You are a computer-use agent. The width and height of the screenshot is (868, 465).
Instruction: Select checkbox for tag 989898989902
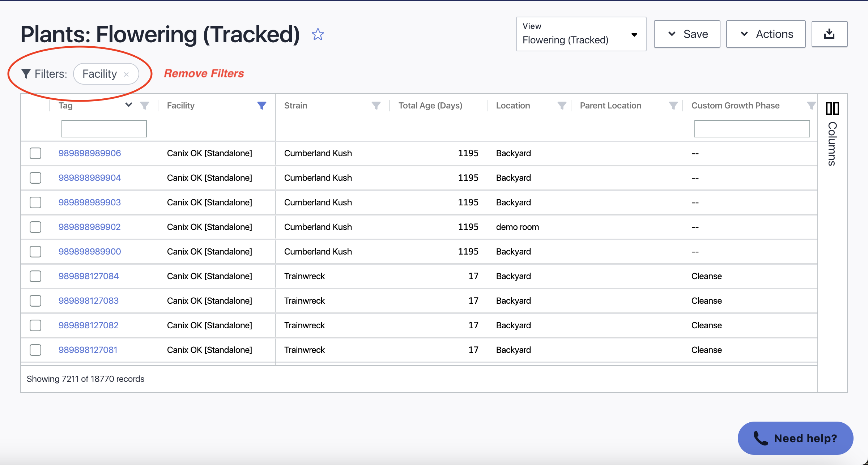click(35, 227)
